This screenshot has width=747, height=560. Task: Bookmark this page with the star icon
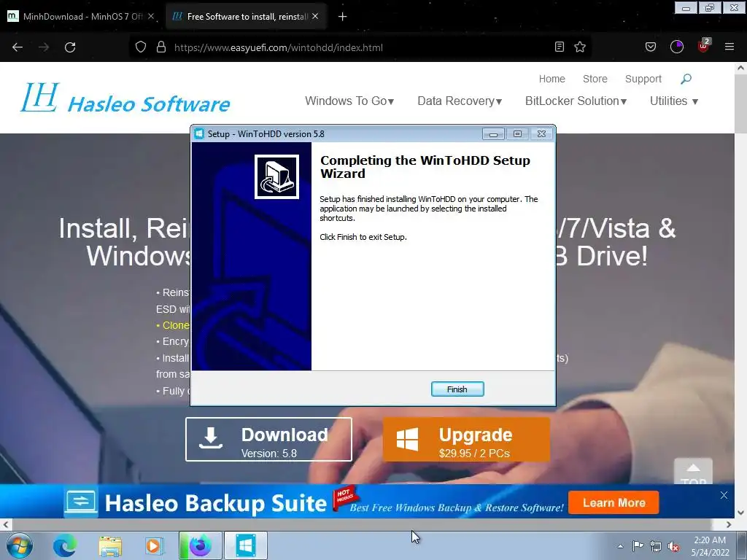point(580,47)
